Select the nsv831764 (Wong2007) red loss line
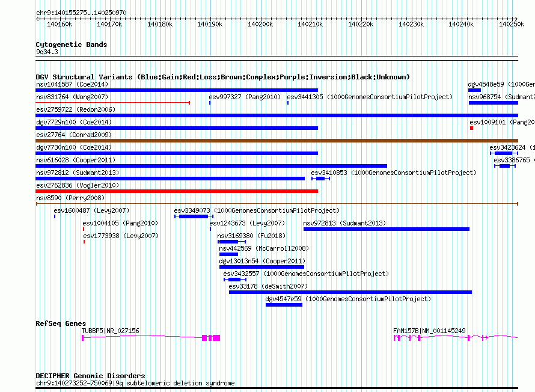This screenshot has width=535, height=392. tap(112, 103)
